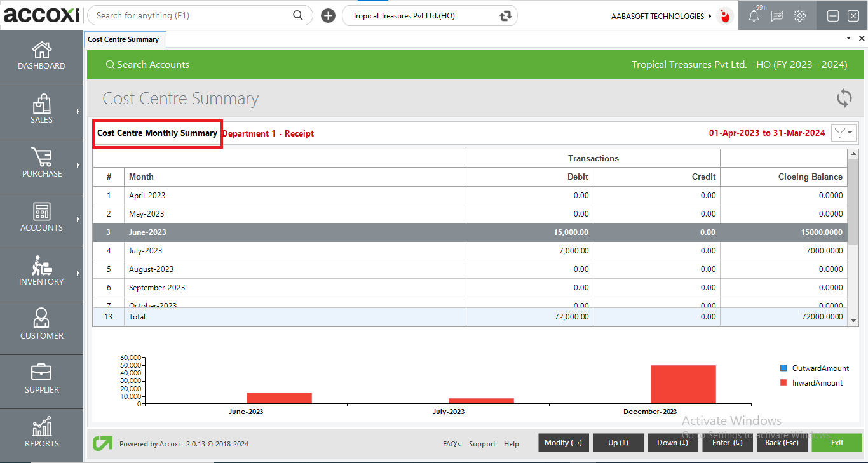868x463 pixels.
Task: Open the settings gear
Action: [x=799, y=15]
